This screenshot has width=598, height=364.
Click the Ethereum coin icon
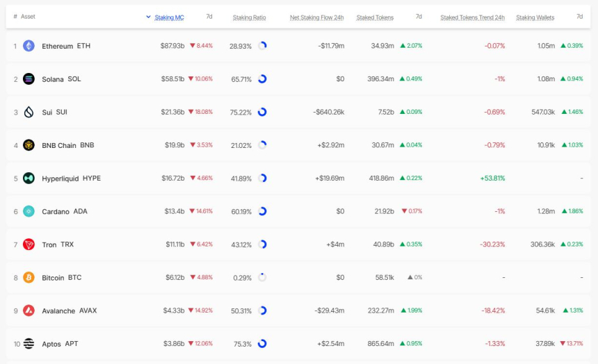(x=29, y=46)
